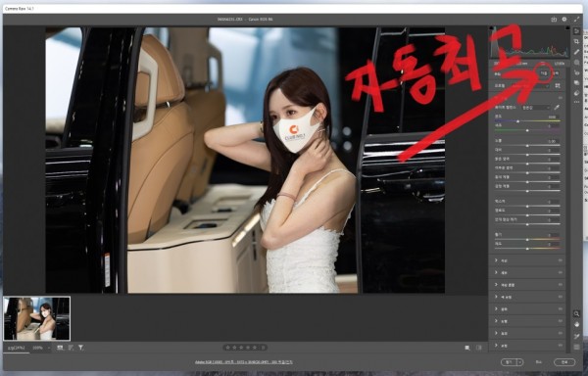Click the workflow options link at bottom

coord(244,362)
